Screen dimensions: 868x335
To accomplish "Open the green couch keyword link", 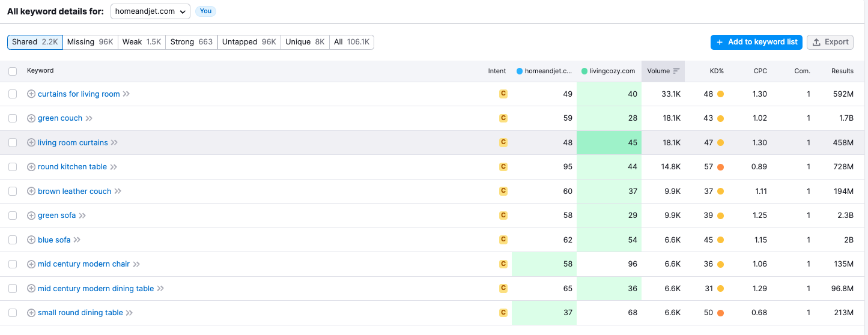I will (x=60, y=118).
